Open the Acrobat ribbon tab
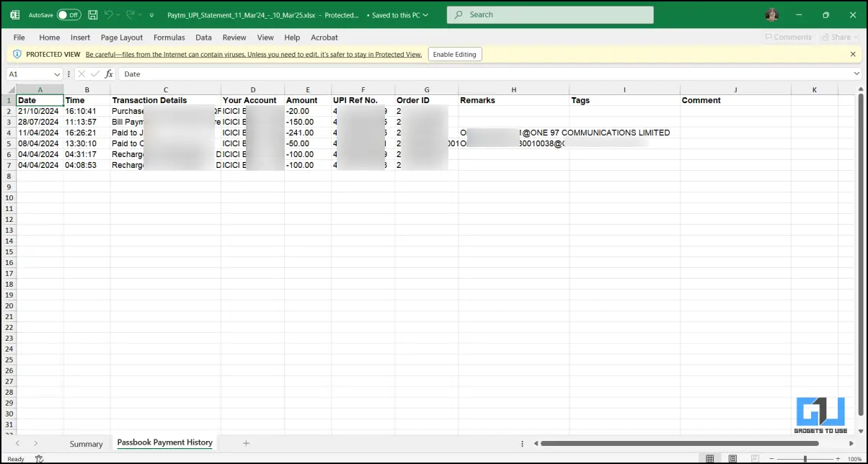The width and height of the screenshot is (868, 464). tap(324, 37)
